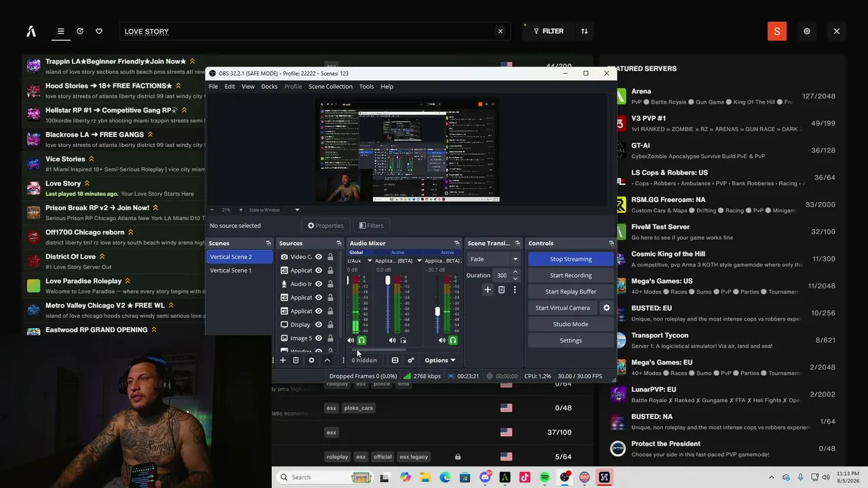Open the OBS Tools menu
The height and width of the screenshot is (488, 868).
click(366, 87)
